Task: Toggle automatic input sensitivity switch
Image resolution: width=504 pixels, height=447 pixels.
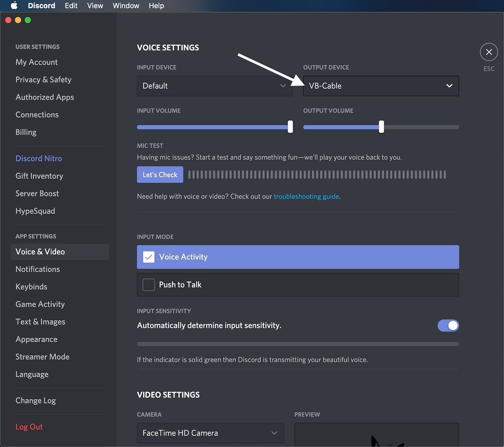Action: tap(448, 326)
